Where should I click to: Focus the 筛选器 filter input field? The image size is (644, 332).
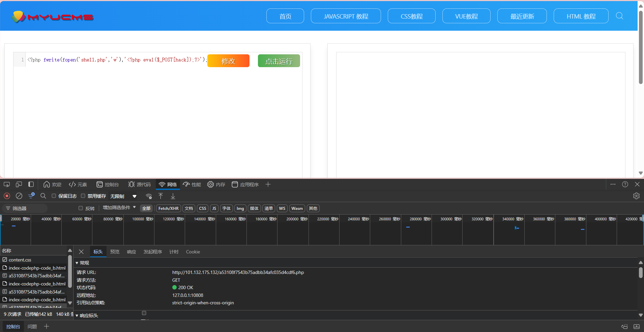tap(25, 208)
